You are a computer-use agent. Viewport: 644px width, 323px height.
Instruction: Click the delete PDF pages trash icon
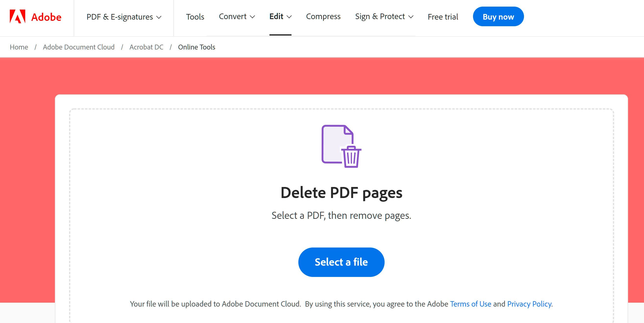341,146
